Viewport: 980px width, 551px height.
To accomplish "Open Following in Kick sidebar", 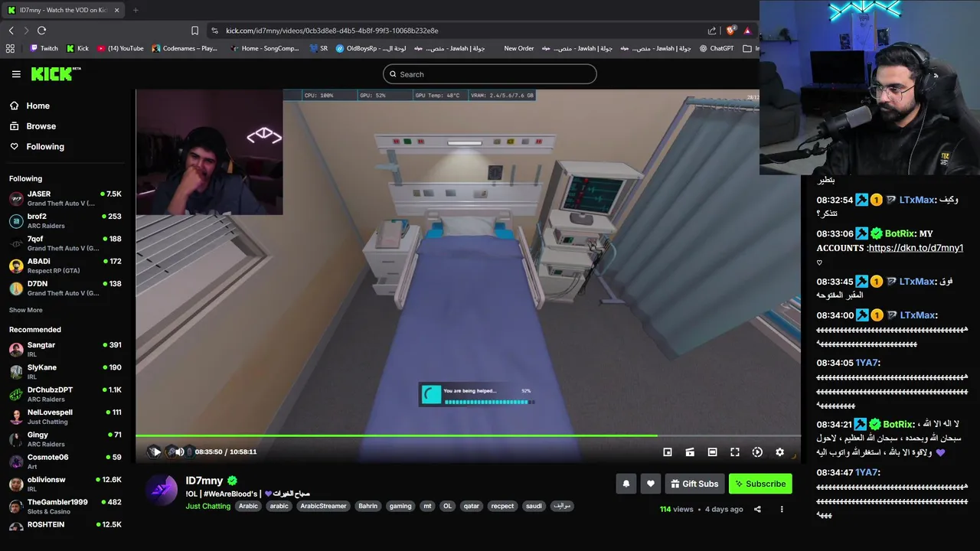I will click(37, 147).
